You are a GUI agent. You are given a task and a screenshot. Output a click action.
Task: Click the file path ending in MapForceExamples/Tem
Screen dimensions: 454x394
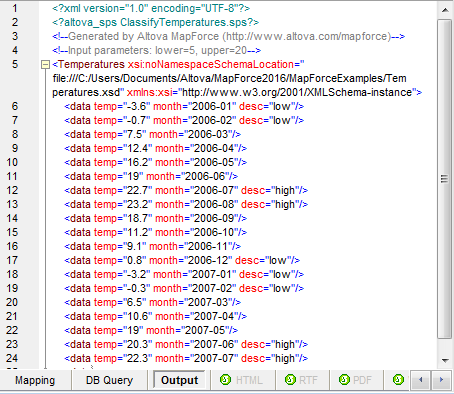[229, 78]
